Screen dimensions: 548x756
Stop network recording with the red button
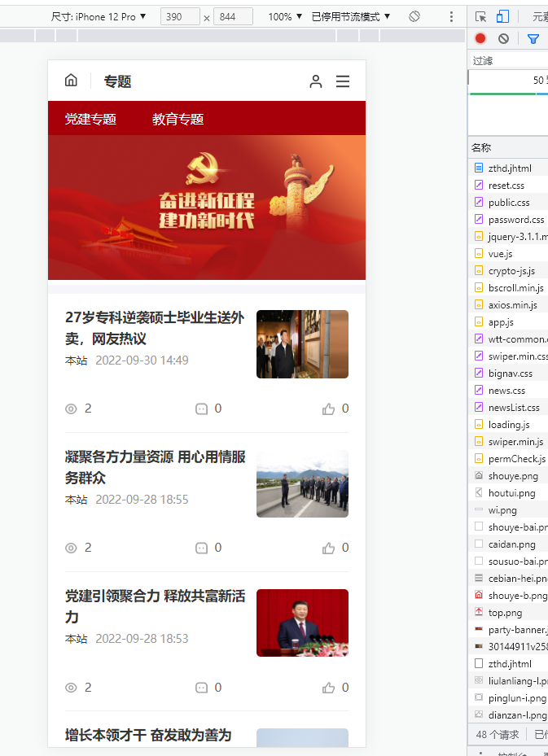(x=480, y=38)
